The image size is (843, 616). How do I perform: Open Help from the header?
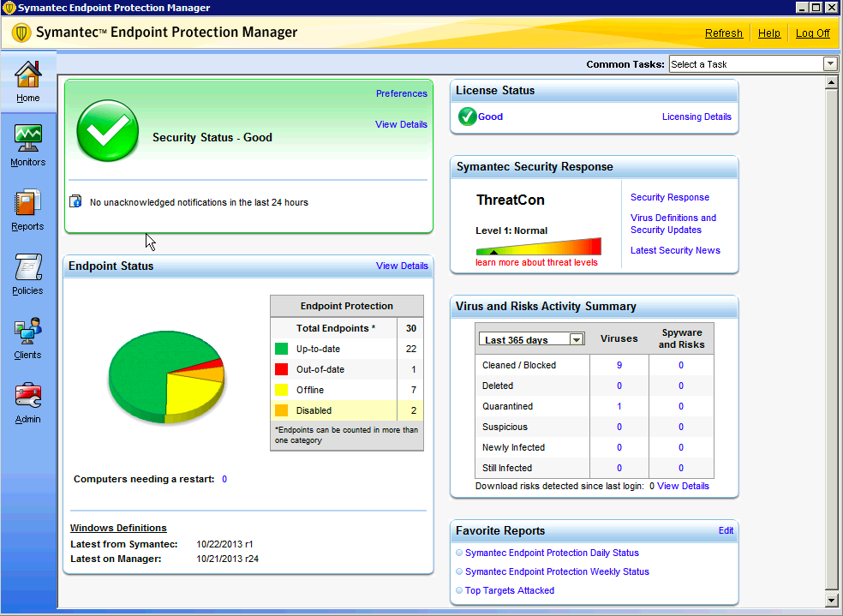click(x=768, y=33)
